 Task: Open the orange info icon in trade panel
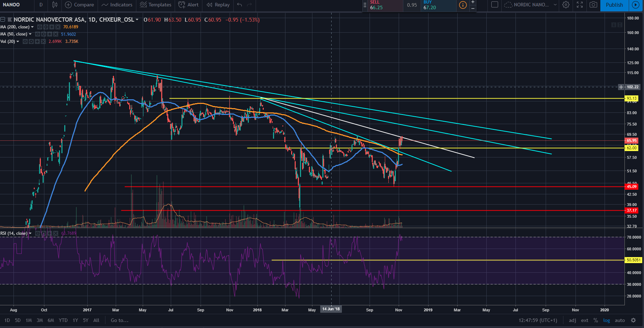pyautogui.click(x=463, y=5)
